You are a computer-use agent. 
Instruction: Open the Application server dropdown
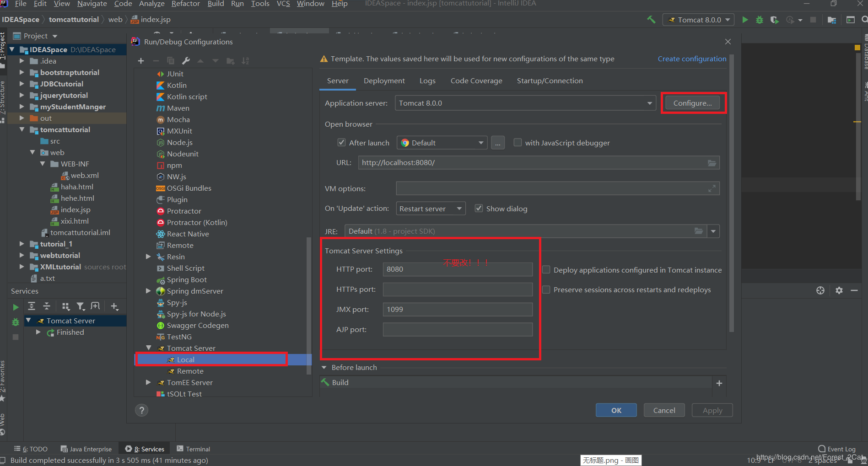tap(649, 103)
